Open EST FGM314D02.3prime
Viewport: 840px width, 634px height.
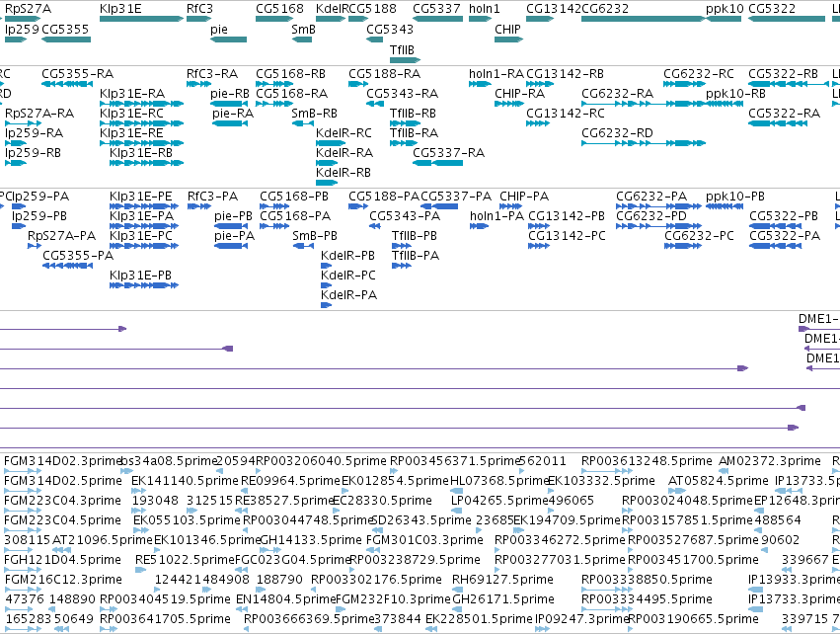click(22, 471)
